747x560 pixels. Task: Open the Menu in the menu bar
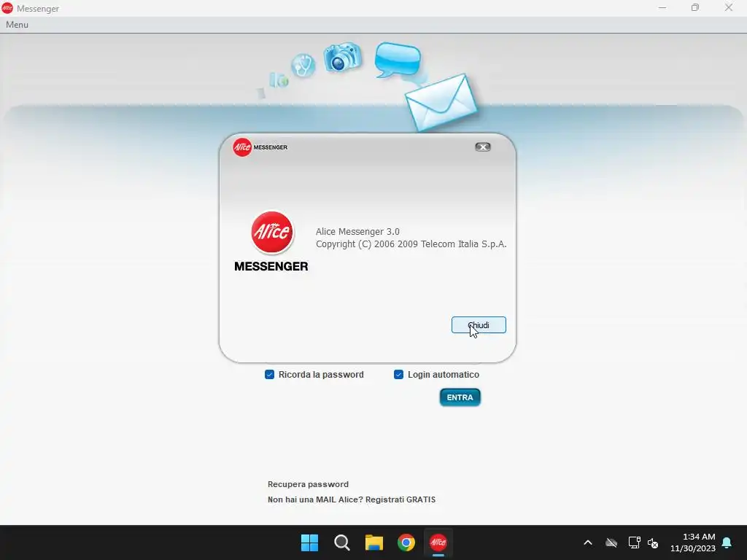18,25
